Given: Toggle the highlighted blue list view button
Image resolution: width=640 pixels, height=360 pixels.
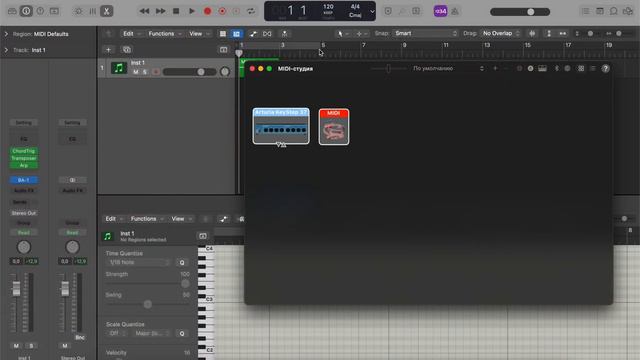Looking at the screenshot, I should [237, 33].
